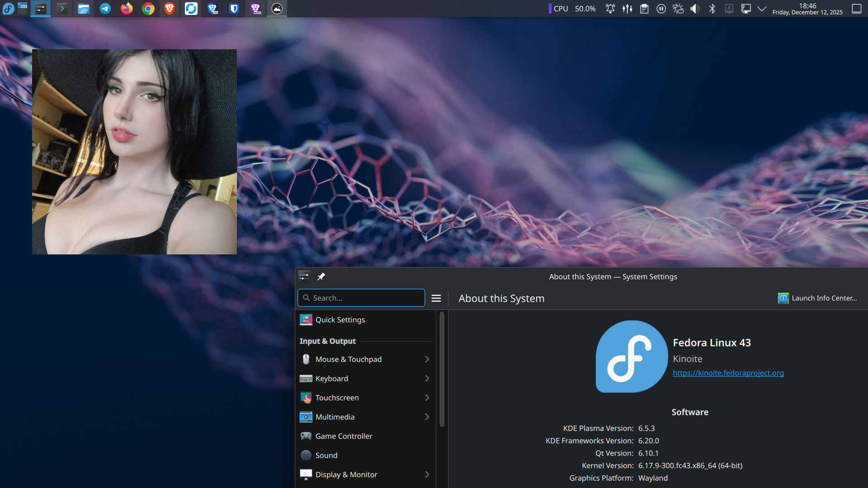The image size is (868, 488).
Task: Open the kinoite.fedoraproject.org link
Action: coord(728,373)
